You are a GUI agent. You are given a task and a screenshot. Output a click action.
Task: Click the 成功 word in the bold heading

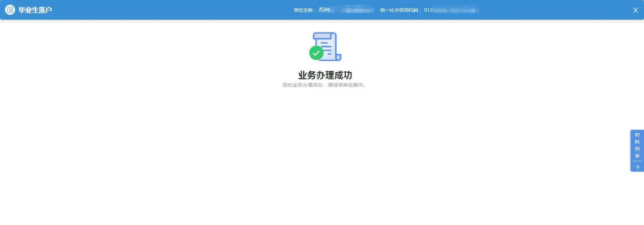tap(343, 75)
